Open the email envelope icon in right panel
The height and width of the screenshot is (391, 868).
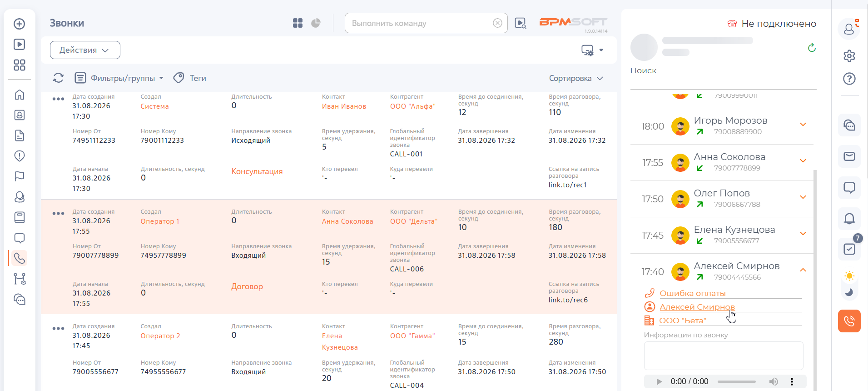(849, 156)
